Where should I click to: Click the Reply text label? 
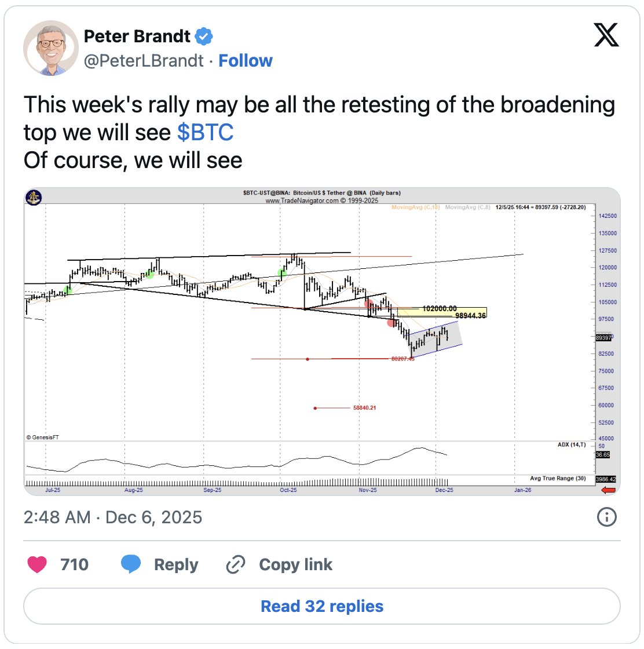[x=176, y=564]
